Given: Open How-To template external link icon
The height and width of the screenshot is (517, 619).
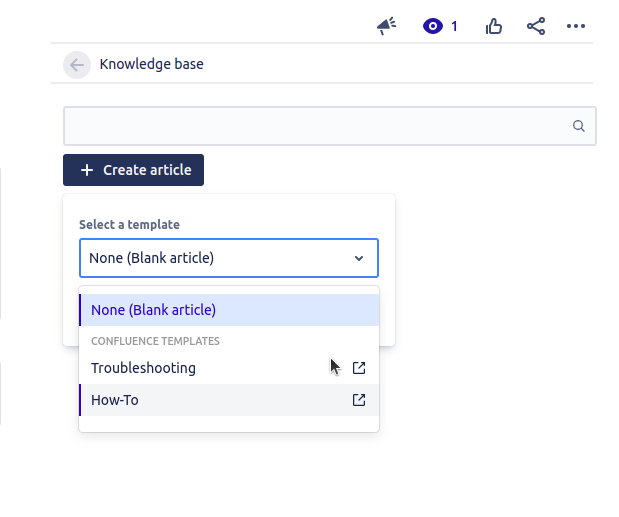Looking at the screenshot, I should [x=359, y=400].
